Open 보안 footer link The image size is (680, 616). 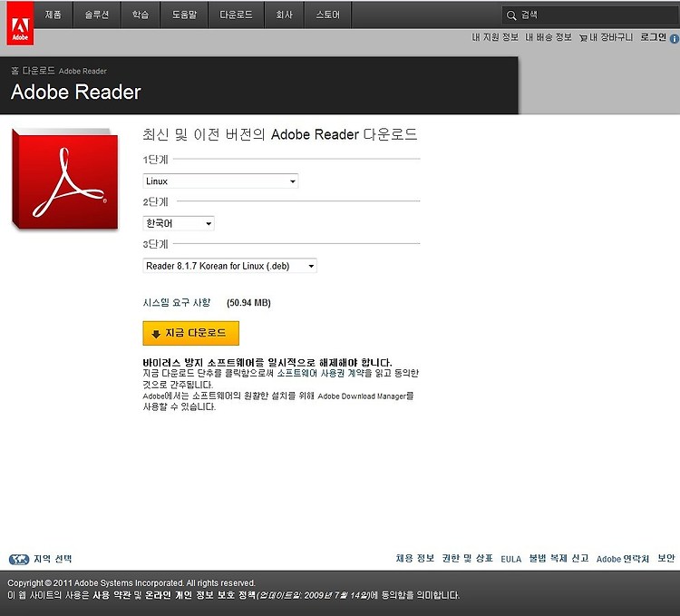[666, 559]
